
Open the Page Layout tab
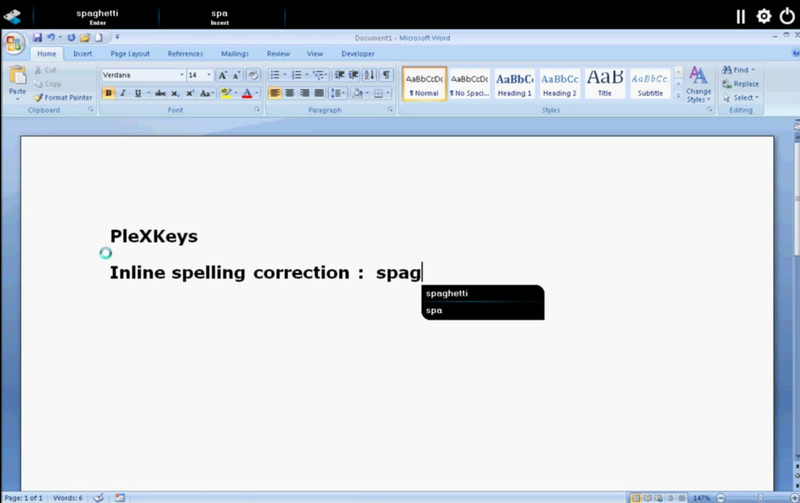(130, 54)
